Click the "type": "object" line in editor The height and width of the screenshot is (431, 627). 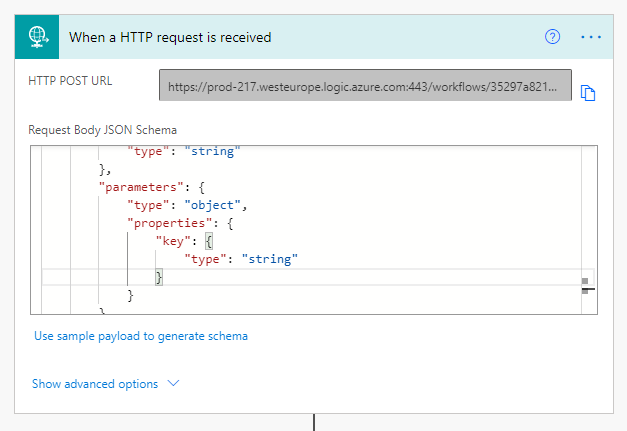(x=186, y=206)
